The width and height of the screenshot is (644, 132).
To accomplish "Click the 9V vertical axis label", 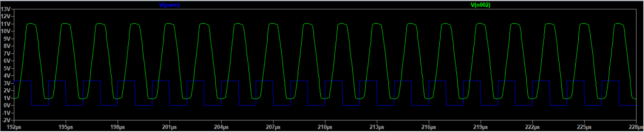I will tap(7, 39).
